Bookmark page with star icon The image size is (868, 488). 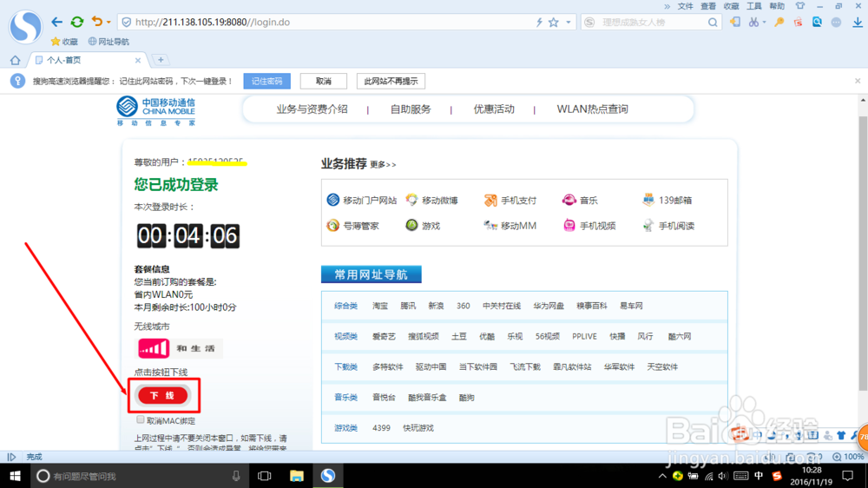553,23
